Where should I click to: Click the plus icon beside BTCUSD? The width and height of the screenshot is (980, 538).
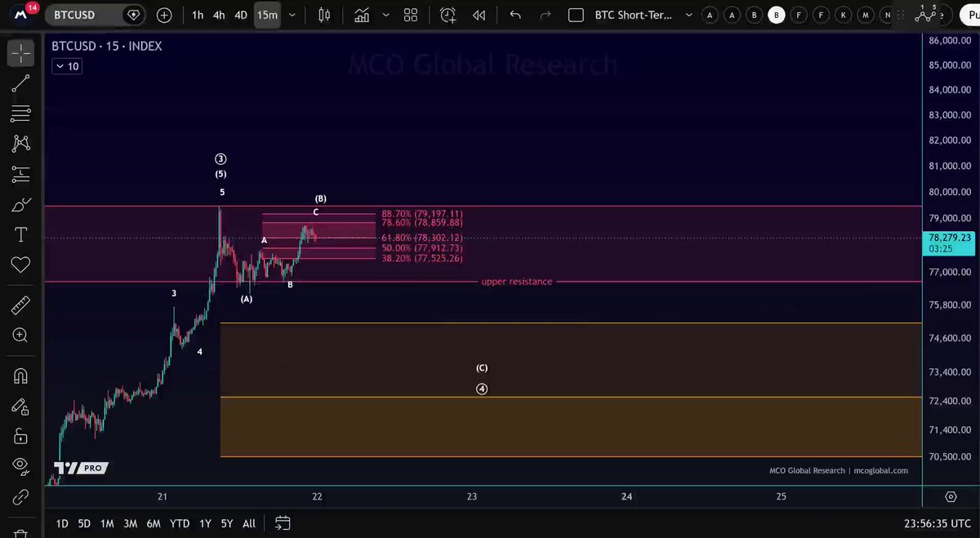[164, 15]
